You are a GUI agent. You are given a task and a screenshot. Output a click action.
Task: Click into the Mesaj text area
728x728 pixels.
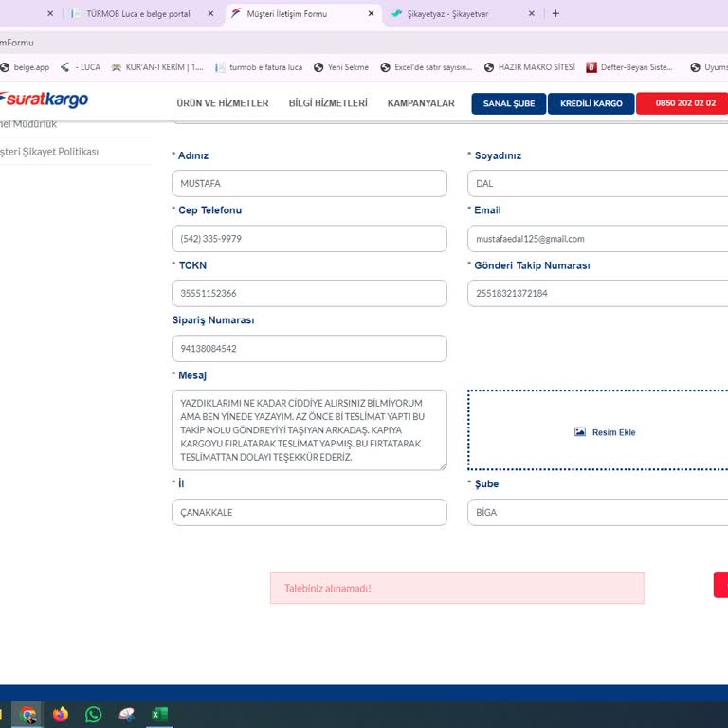tap(309, 429)
